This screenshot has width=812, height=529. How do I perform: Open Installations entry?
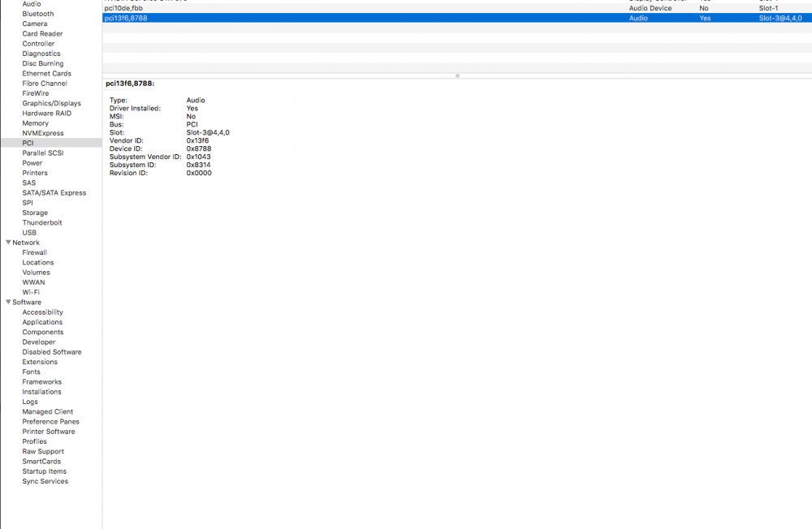41,391
